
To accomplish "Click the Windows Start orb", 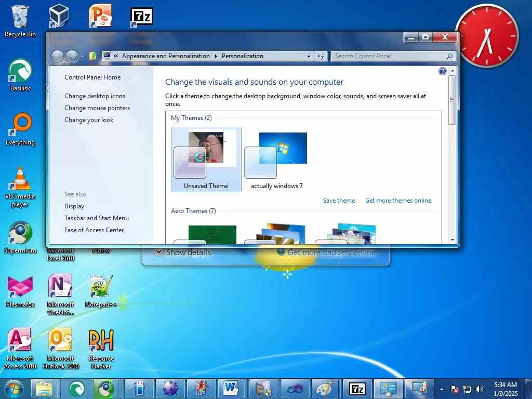I will tap(14, 389).
